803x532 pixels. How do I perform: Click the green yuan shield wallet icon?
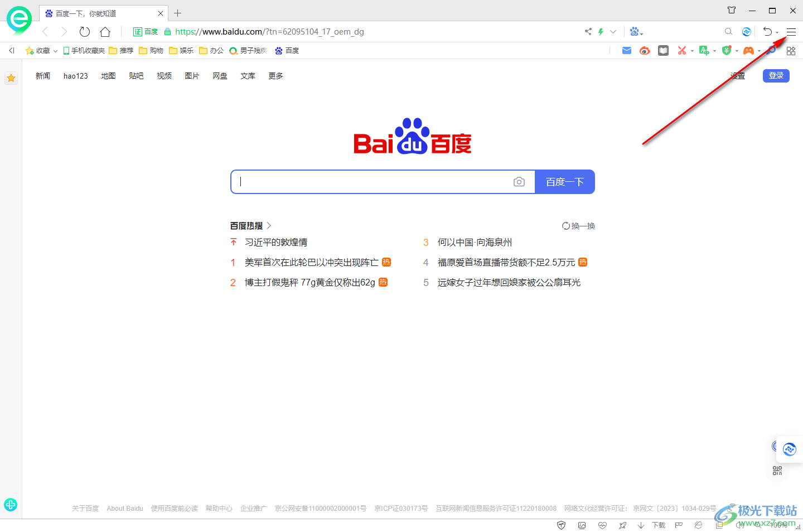(x=727, y=51)
